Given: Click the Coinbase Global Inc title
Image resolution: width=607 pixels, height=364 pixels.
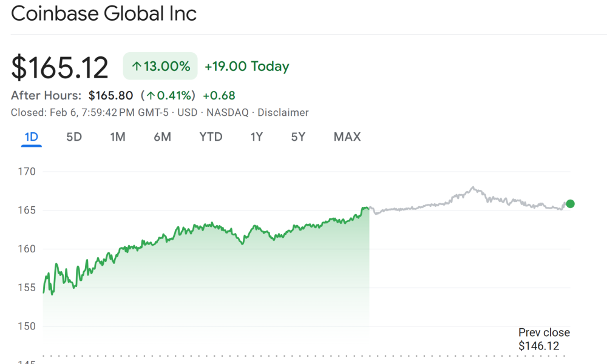Looking at the screenshot, I should coord(104,13).
